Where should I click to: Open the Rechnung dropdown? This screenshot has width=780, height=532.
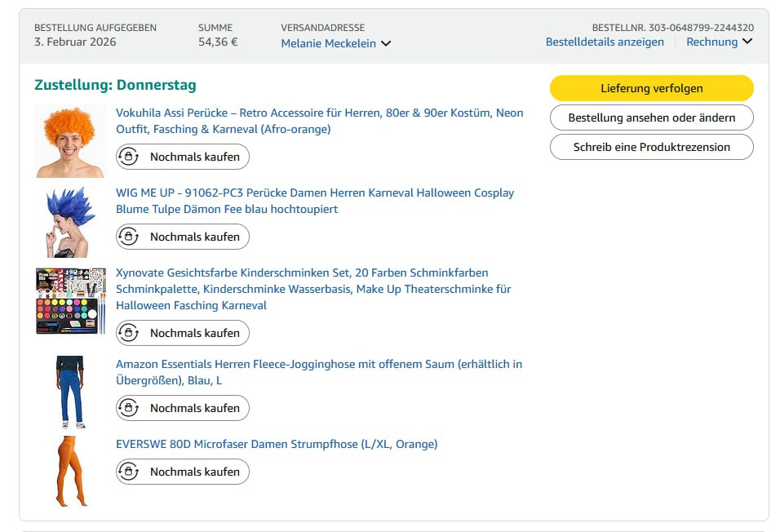click(711, 42)
